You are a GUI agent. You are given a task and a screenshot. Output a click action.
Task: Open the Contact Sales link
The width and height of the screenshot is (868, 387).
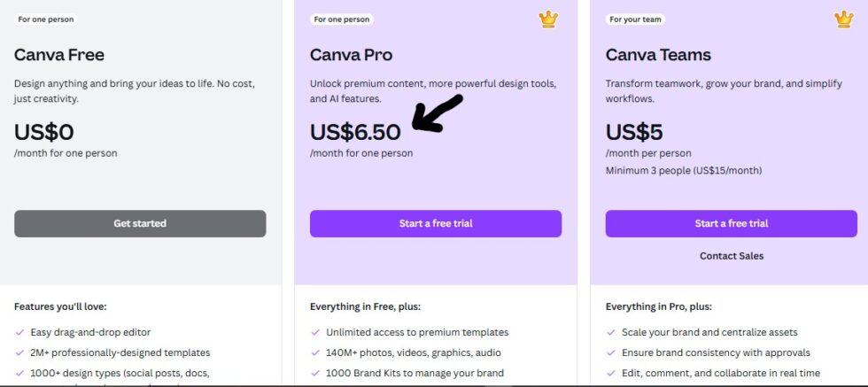(731, 256)
